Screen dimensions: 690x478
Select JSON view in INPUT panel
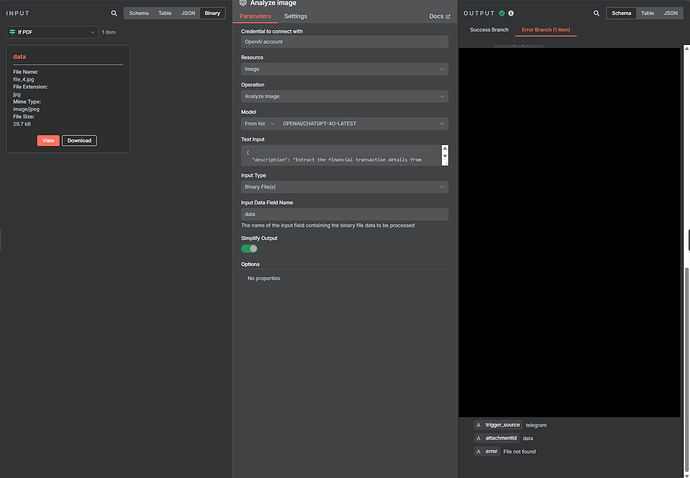[x=188, y=13]
